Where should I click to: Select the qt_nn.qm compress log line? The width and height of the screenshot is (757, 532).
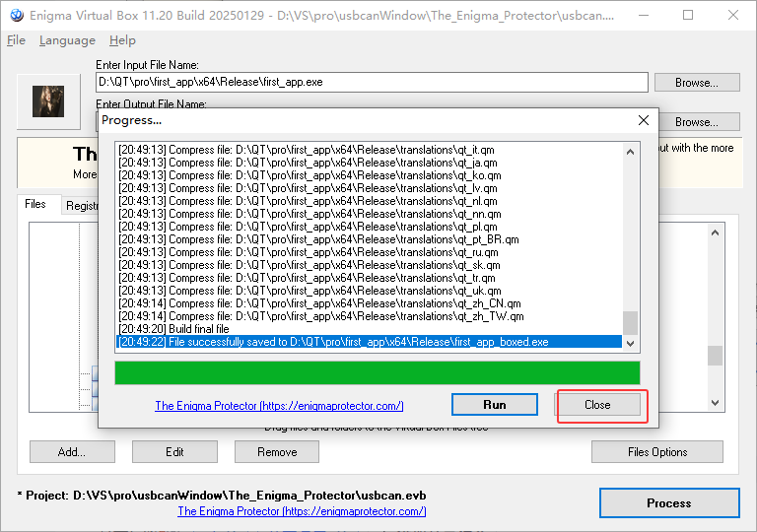[x=370, y=214]
